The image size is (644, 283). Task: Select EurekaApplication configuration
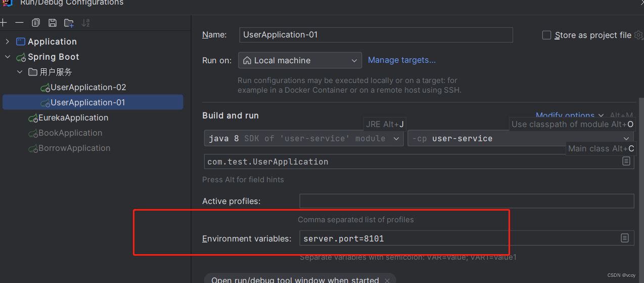(x=68, y=117)
